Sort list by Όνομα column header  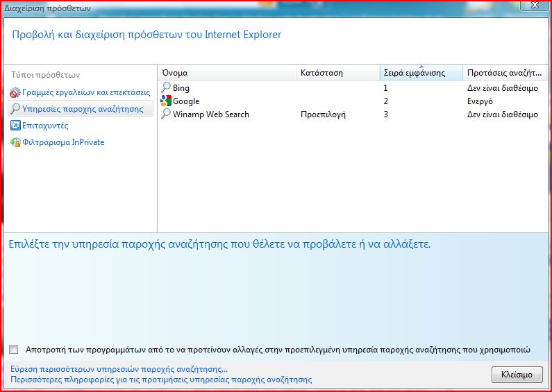tap(227, 73)
